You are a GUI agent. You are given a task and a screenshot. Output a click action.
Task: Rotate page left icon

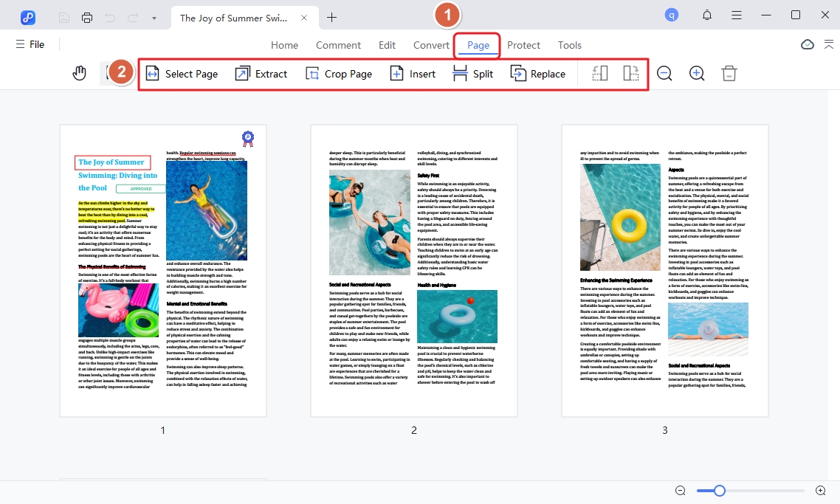click(x=599, y=74)
